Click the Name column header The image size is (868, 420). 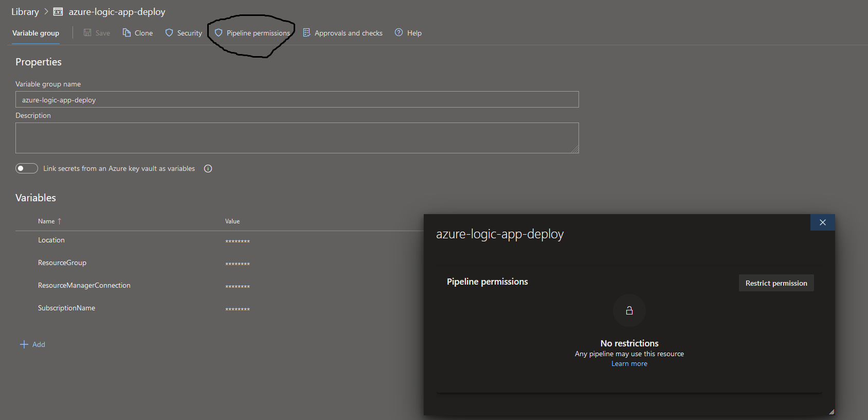(x=46, y=221)
